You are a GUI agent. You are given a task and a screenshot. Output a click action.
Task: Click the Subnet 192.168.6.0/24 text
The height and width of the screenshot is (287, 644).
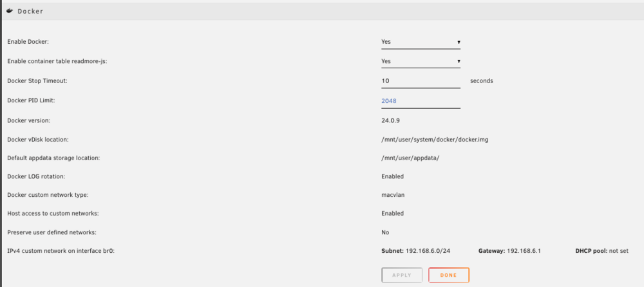tap(416, 251)
